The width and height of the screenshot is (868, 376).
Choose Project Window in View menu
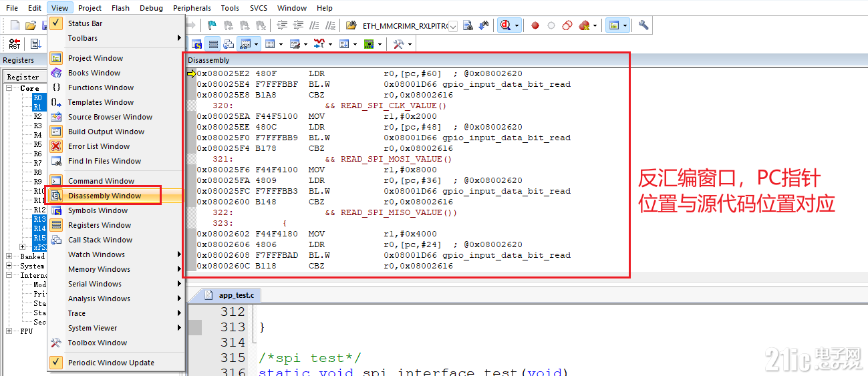(116, 58)
